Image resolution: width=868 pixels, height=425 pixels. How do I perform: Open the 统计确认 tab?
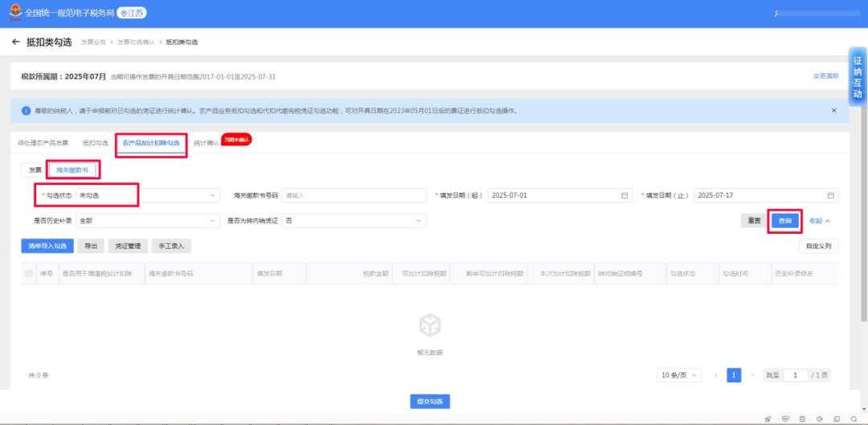pos(207,143)
